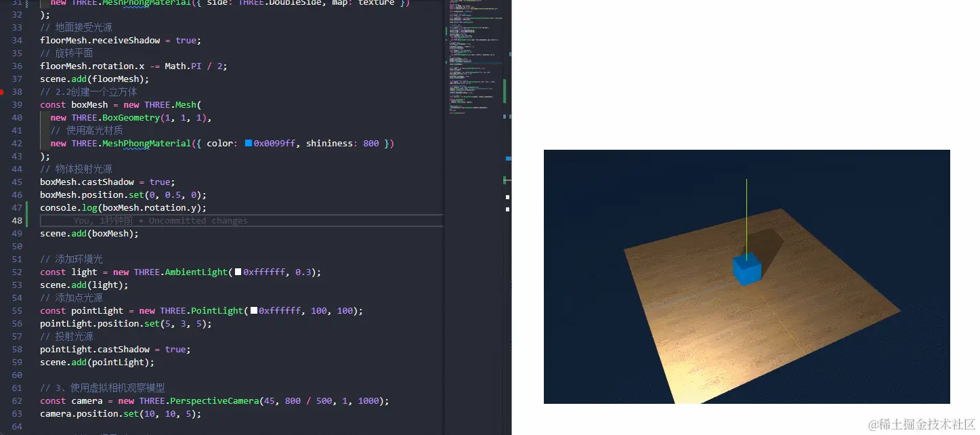The width and height of the screenshot is (980, 435).
Task: Open the blue 0x0099ff color swatch
Action: (249, 143)
